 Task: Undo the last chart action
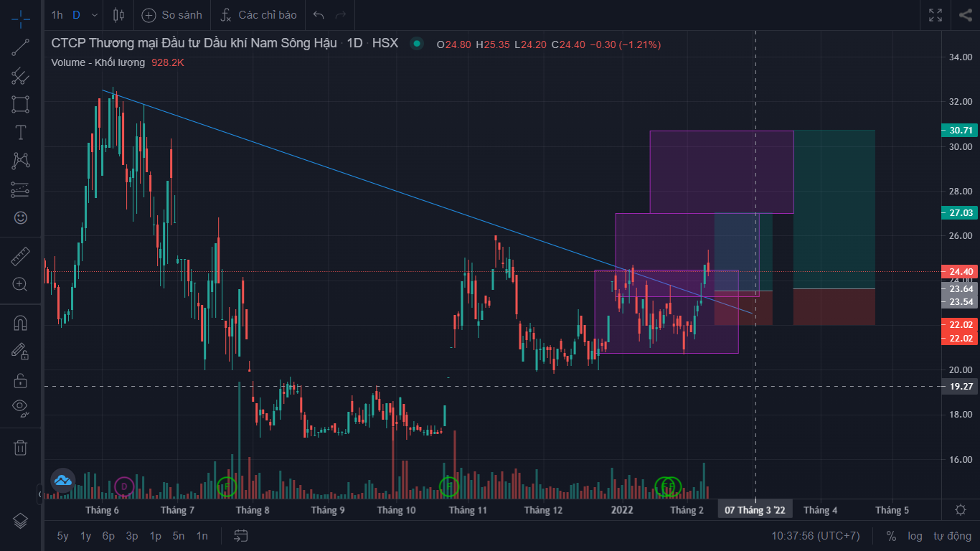point(319,15)
